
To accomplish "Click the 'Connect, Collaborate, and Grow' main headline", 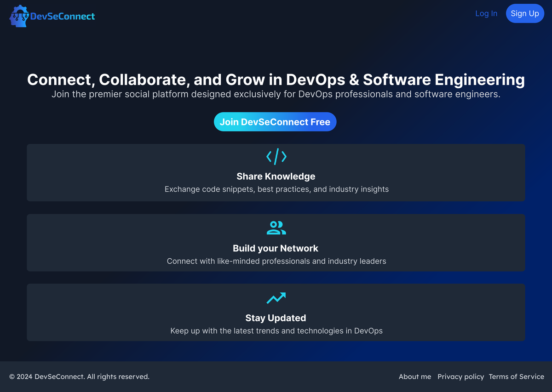I will pos(276,80).
